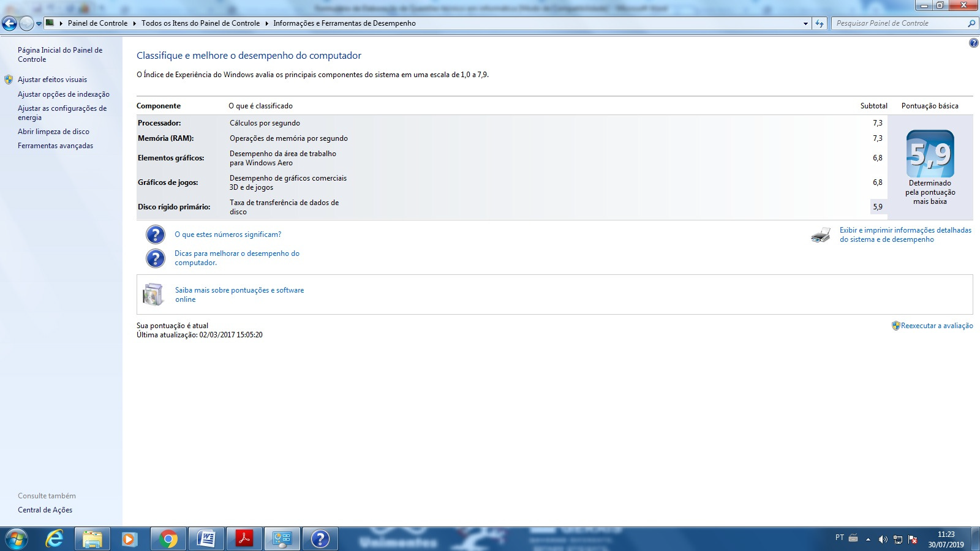The image size is (980, 551).
Task: Click the volume speaker icon in system tray
Action: point(883,539)
